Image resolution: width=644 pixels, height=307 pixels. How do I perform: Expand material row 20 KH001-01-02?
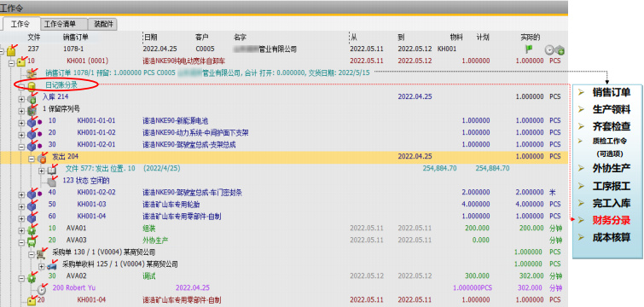21,135
